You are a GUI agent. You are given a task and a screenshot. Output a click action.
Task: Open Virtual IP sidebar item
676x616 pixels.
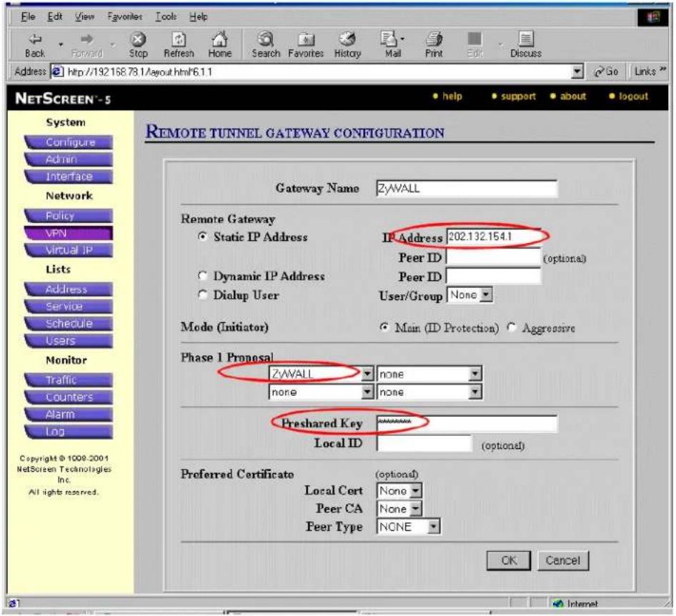click(x=69, y=250)
